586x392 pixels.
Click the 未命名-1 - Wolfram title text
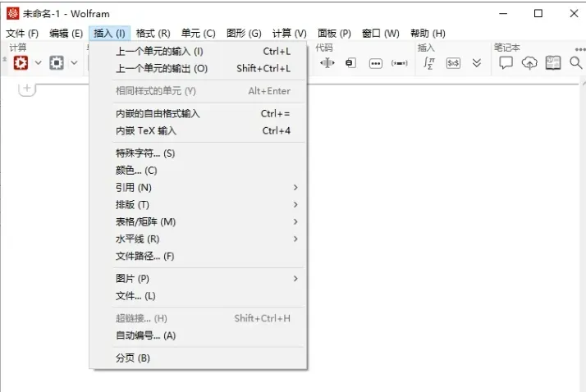pos(66,14)
